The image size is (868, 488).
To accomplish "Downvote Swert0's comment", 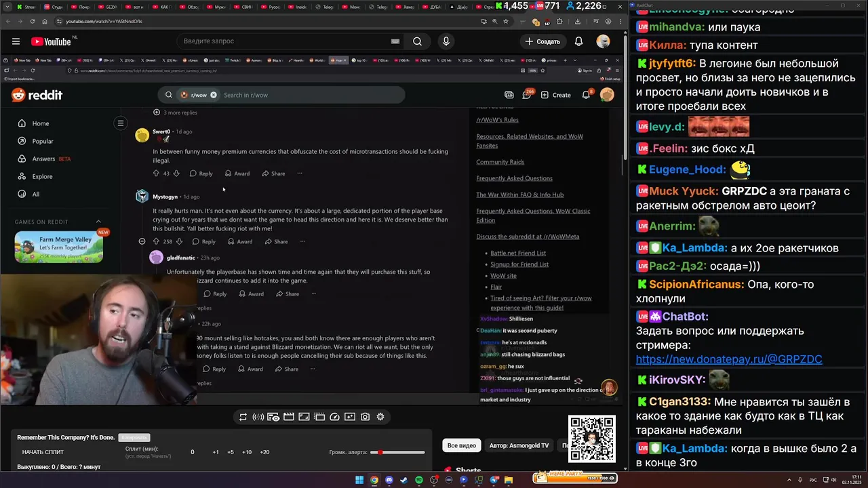I will 176,174.
